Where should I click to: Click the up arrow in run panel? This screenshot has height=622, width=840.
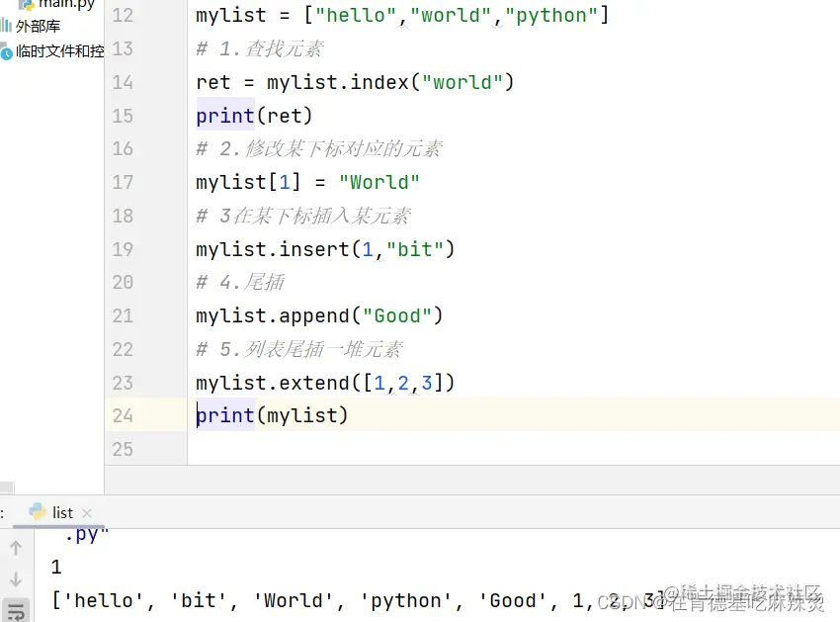point(16,548)
